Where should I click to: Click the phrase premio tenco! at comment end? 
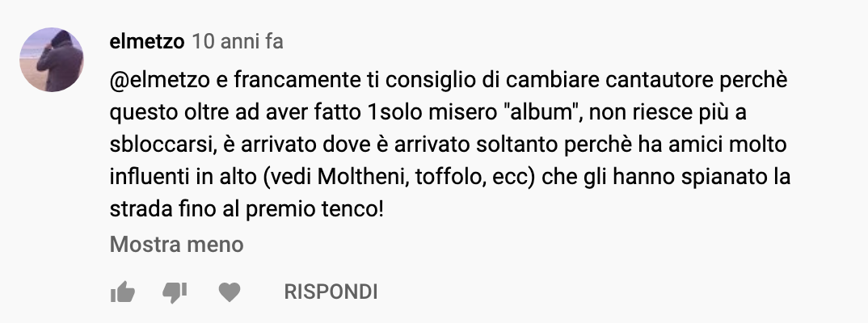point(314,210)
